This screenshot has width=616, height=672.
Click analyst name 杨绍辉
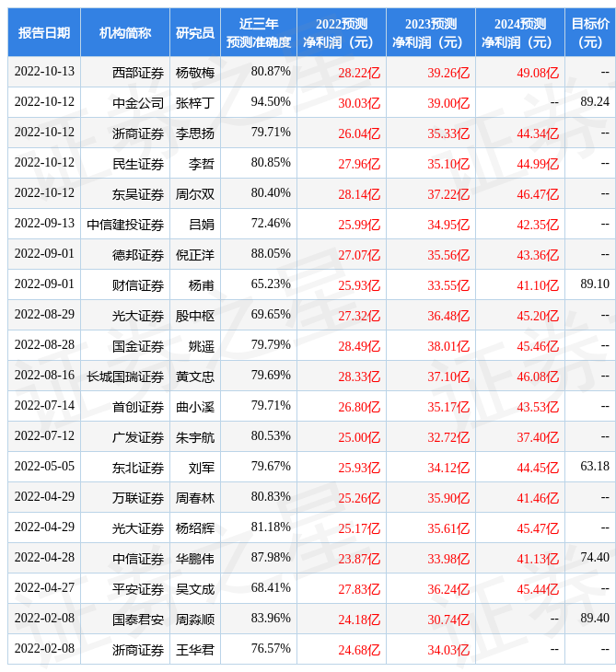click(x=195, y=529)
